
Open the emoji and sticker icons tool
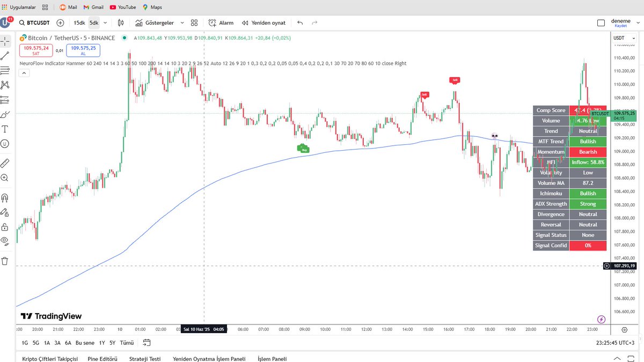[5, 144]
